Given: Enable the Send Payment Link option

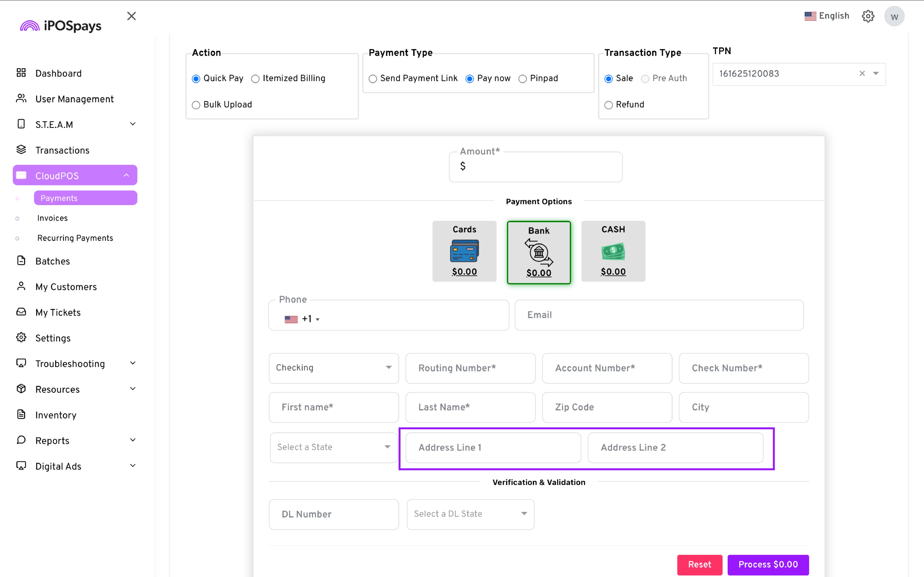Looking at the screenshot, I should pos(373,79).
